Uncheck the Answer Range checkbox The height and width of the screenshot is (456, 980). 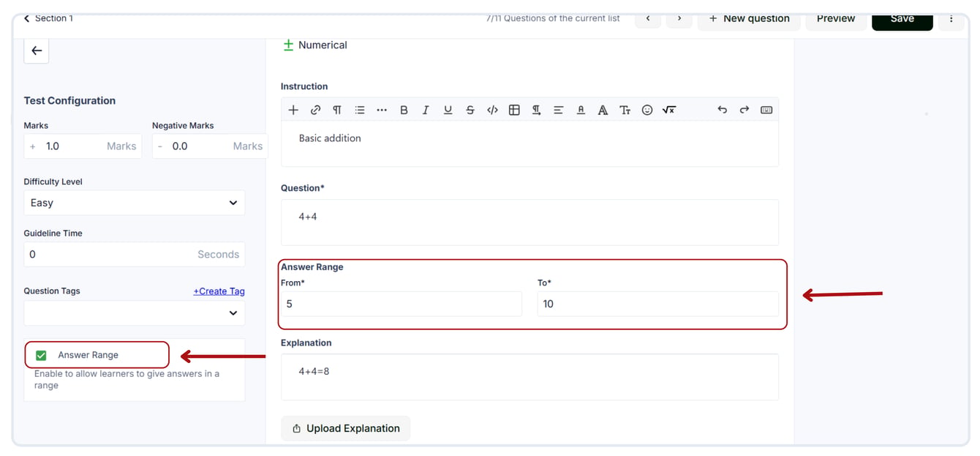41,355
